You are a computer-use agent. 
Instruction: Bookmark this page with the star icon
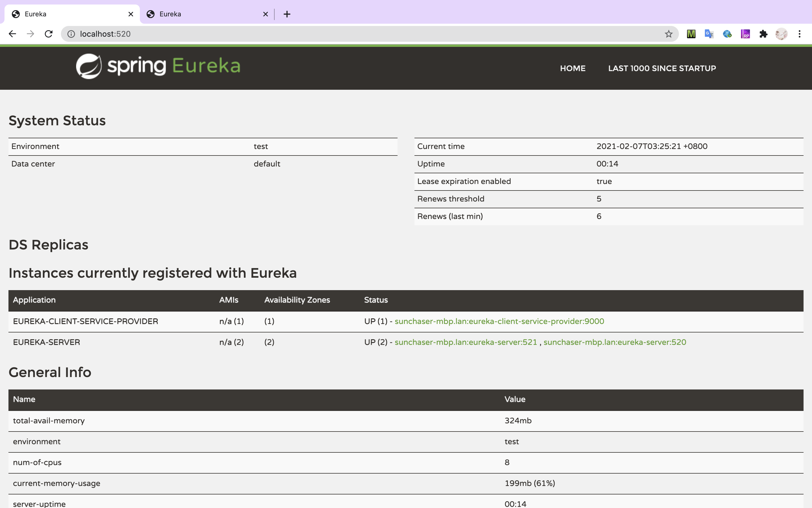tap(668, 34)
